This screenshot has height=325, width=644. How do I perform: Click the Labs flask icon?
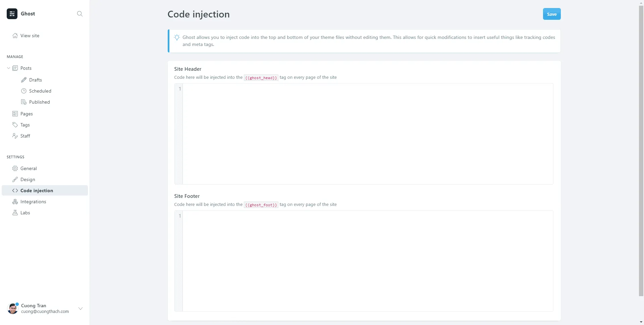coord(15,213)
